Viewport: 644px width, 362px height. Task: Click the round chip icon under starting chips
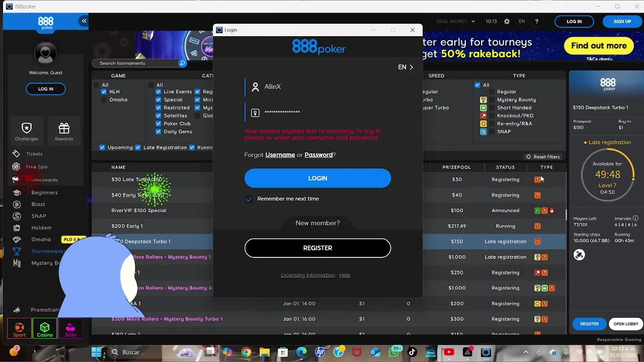pyautogui.click(x=579, y=255)
